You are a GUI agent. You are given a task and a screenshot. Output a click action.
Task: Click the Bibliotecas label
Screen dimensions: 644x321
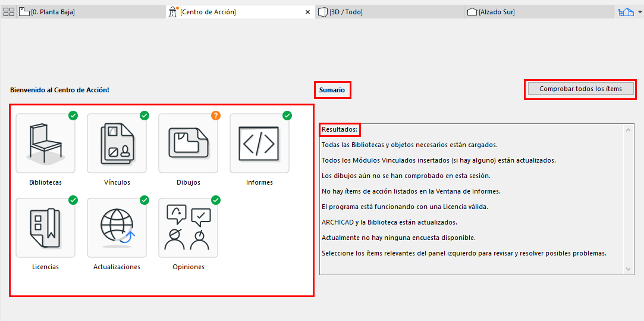[46, 182]
